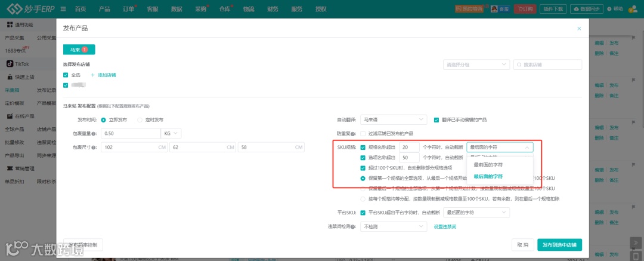Toggle the 全选 checkbox
This screenshot has height=261, width=644.
pyautogui.click(x=66, y=75)
